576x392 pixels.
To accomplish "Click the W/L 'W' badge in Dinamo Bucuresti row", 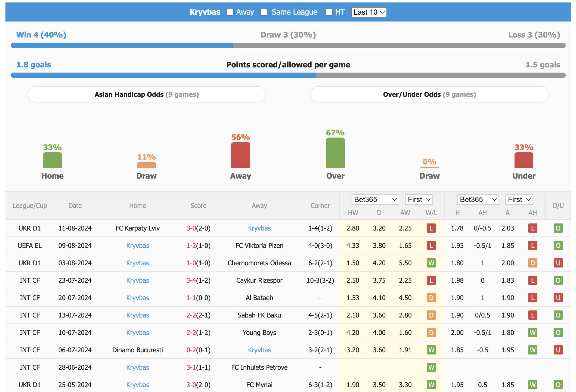I will coord(431,350).
